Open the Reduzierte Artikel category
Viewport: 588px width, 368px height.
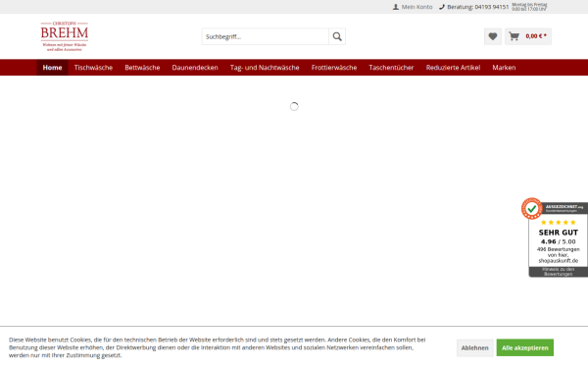pyautogui.click(x=453, y=68)
